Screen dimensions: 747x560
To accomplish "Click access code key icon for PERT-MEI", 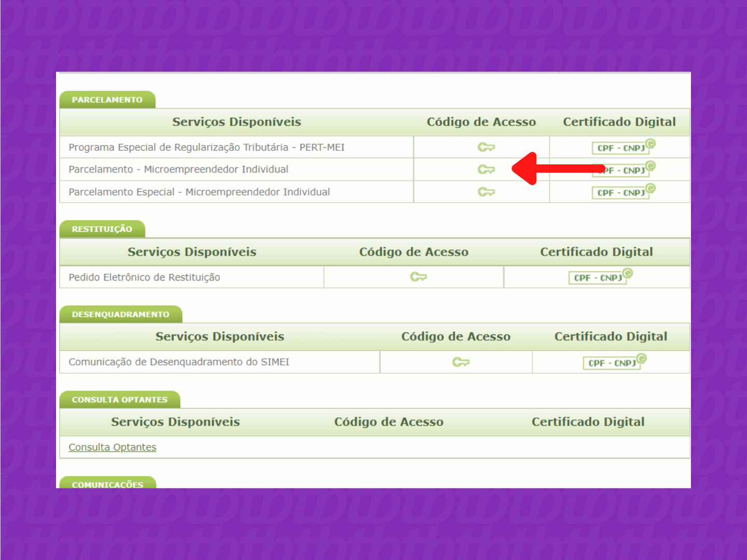I will click(486, 147).
